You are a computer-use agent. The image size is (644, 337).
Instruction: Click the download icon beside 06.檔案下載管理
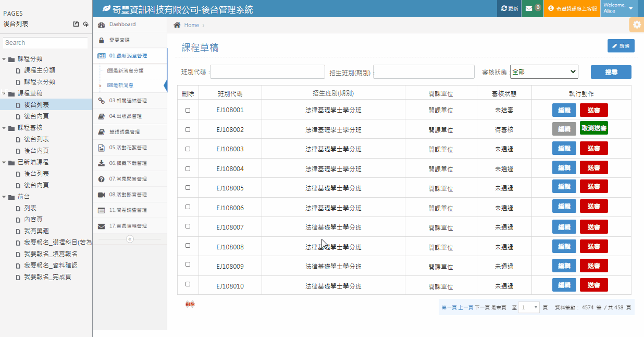point(102,163)
